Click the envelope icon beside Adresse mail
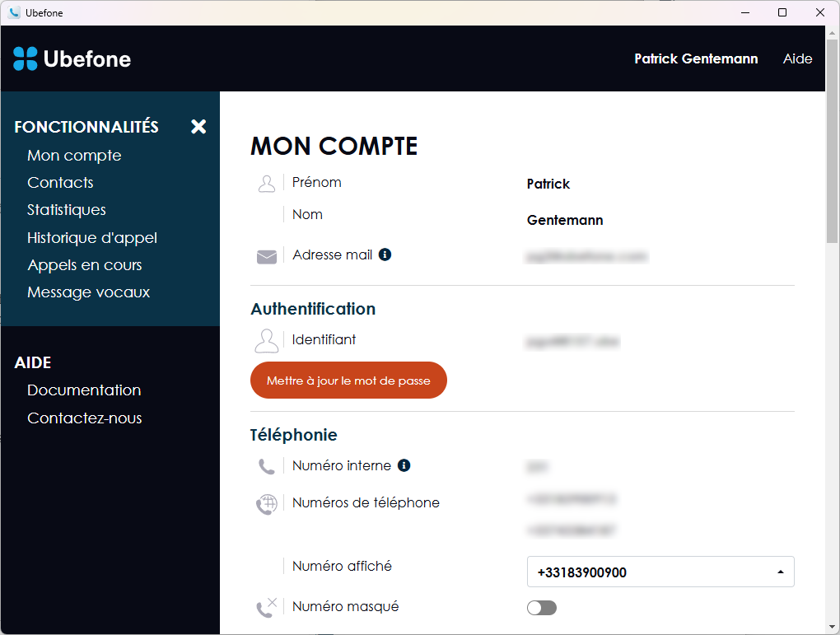840x635 pixels. (267, 257)
